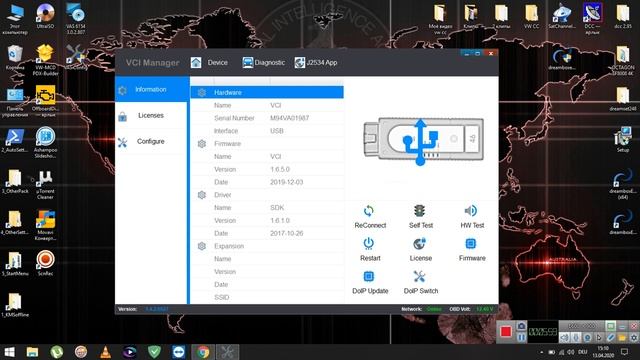This screenshot has width=640, height=360.
Task: Select firmware version 1.6.5.0
Action: point(280,169)
